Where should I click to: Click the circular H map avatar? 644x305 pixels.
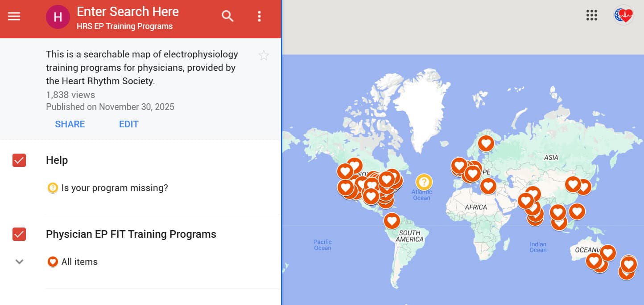click(x=58, y=16)
